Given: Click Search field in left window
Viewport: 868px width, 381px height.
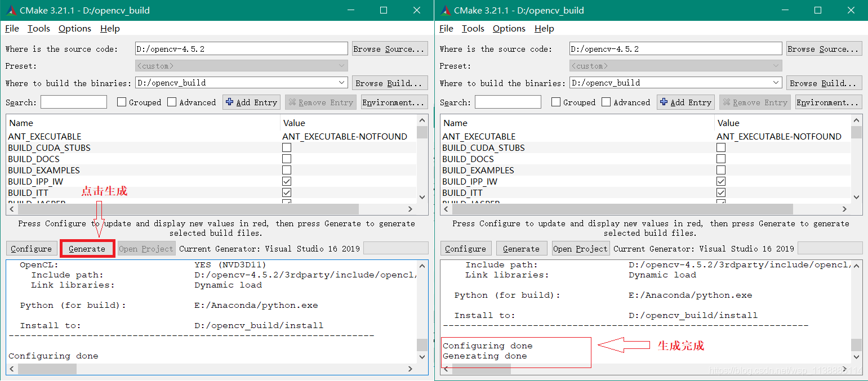Looking at the screenshot, I should [x=74, y=102].
